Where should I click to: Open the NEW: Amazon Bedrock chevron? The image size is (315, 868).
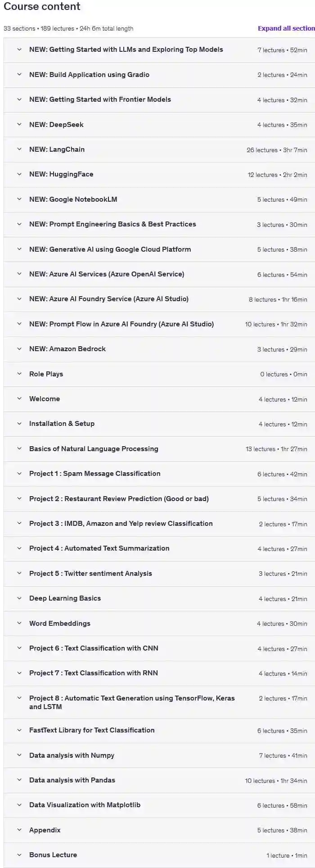19,349
